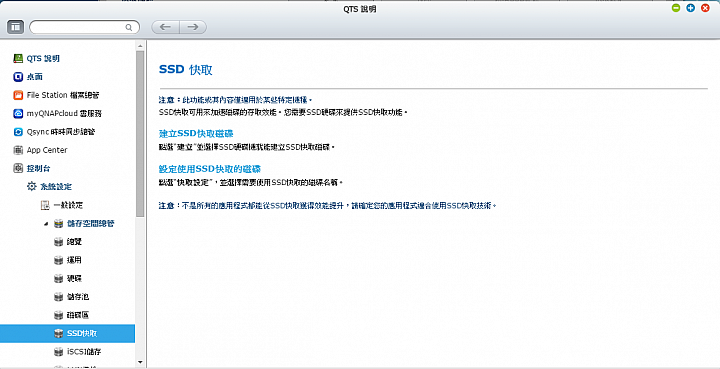Click the 系統設定 gear icon

tap(31, 186)
